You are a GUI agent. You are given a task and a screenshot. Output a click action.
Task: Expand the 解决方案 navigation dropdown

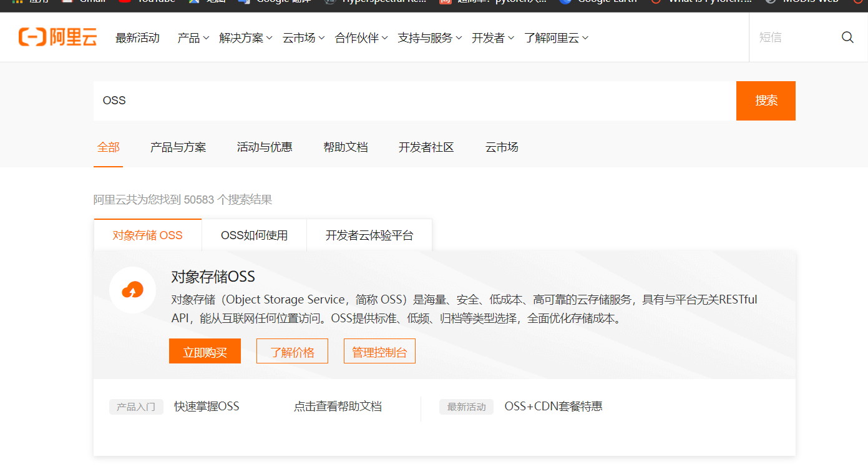point(246,38)
